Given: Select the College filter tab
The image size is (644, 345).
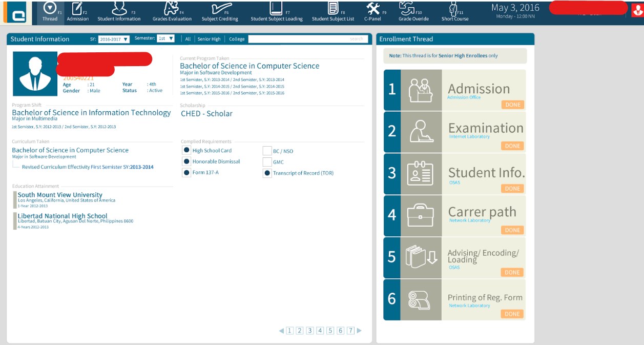Looking at the screenshot, I should tap(237, 39).
